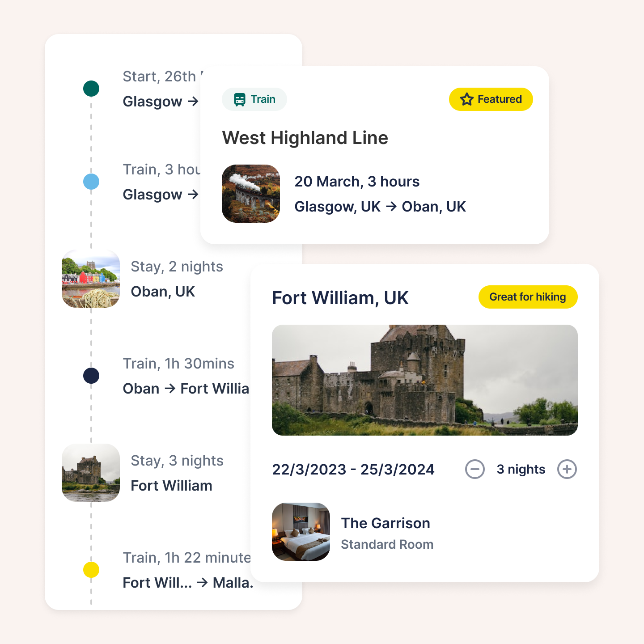Click the plus icon to add a night
644x644 pixels.
coord(567,469)
